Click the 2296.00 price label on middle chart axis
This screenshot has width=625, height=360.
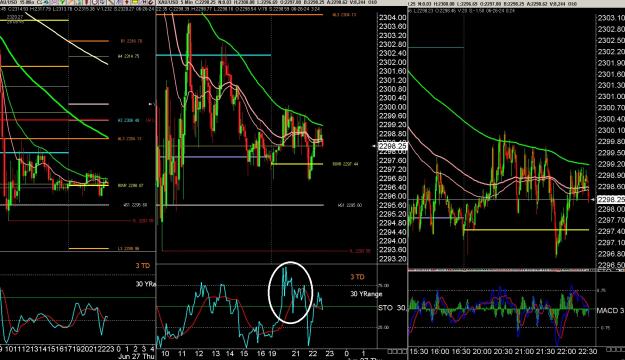coord(393,196)
